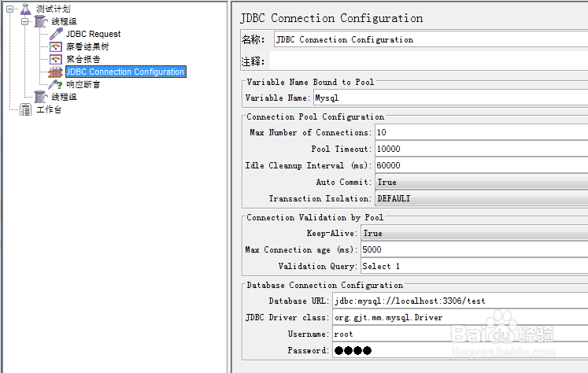Select 察看结果树 in the tree
This screenshot has width=588, height=373.
pos(87,46)
